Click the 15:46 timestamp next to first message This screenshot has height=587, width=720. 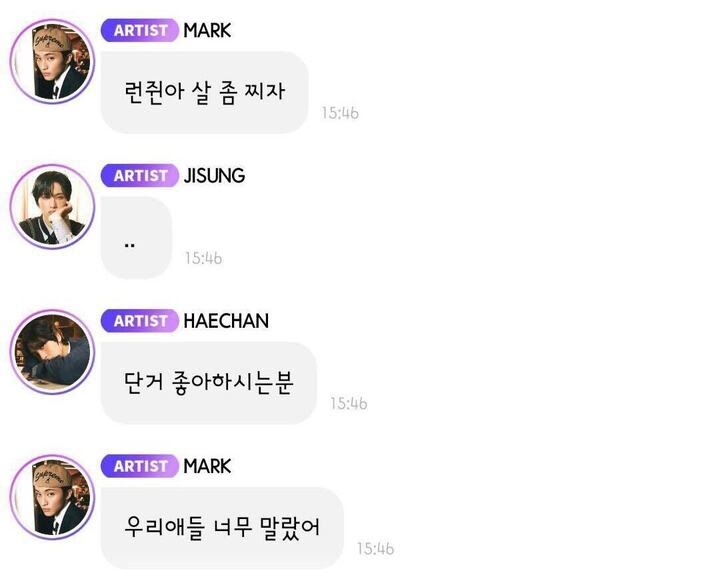tap(340, 113)
